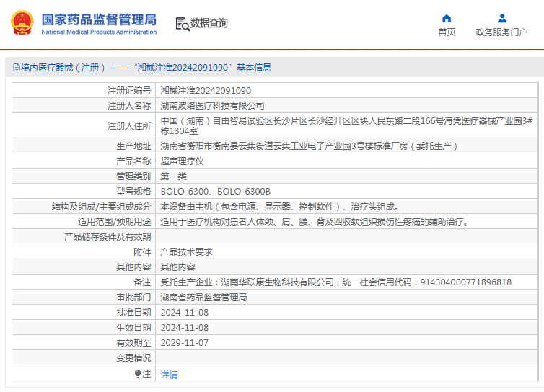Image resolution: width=544 pixels, height=392 pixels.
Task: Click the 结构及组成/主要组成成分 label
Action: tap(101, 207)
